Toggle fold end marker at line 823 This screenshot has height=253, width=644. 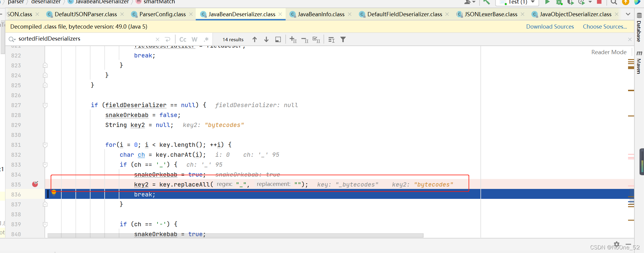click(x=45, y=65)
